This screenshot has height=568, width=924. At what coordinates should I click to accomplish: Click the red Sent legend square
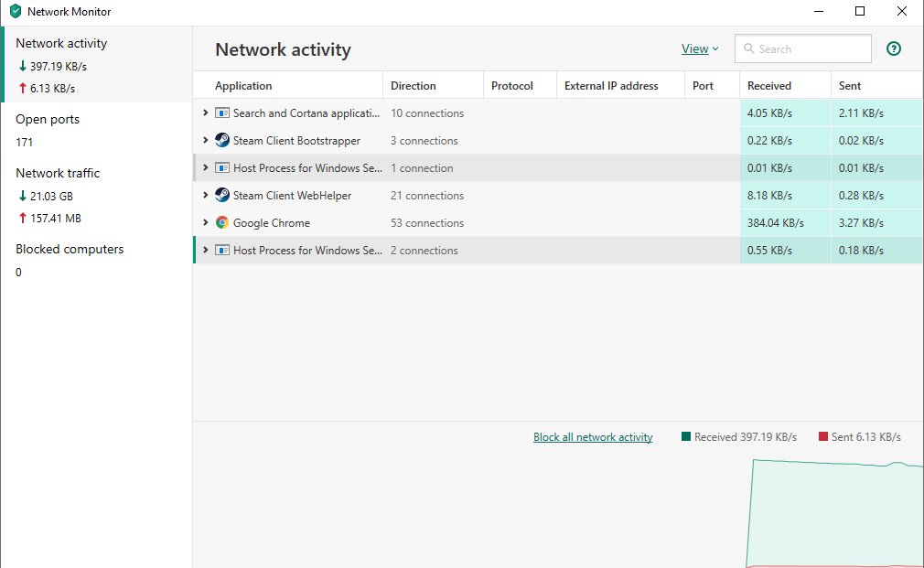tap(823, 437)
